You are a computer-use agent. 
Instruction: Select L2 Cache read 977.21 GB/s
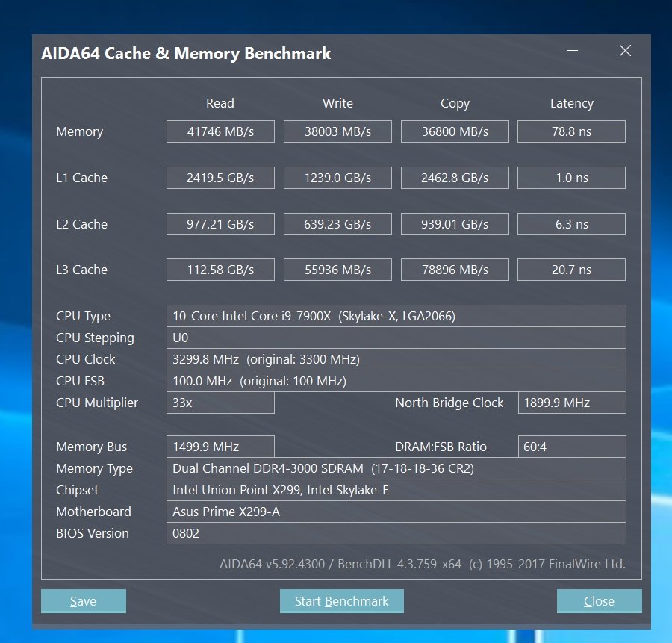pos(220,224)
